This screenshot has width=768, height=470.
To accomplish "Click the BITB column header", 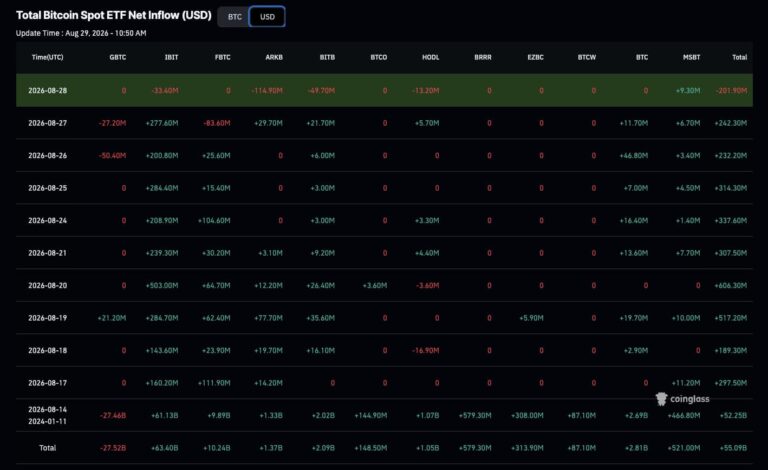I will tap(327, 57).
